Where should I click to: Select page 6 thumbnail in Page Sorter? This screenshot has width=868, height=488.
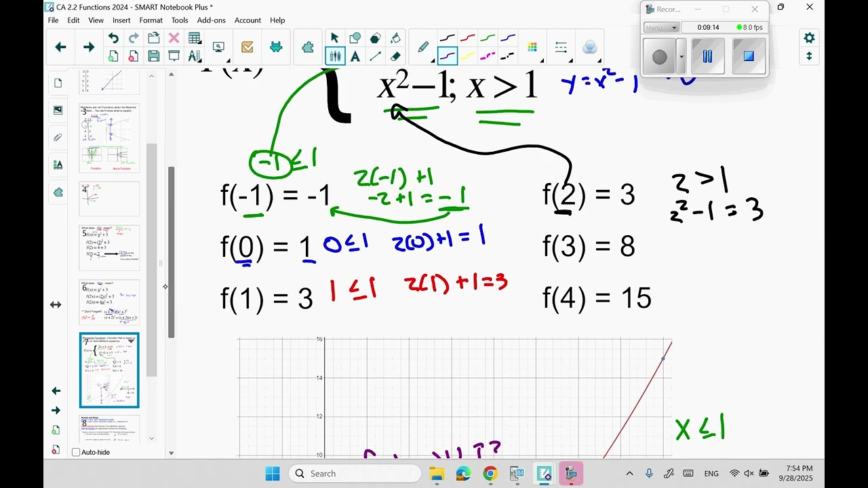tap(109, 302)
